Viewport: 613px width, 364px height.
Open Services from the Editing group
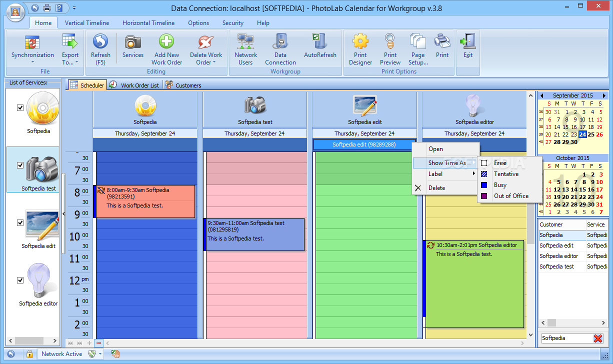[x=133, y=46]
